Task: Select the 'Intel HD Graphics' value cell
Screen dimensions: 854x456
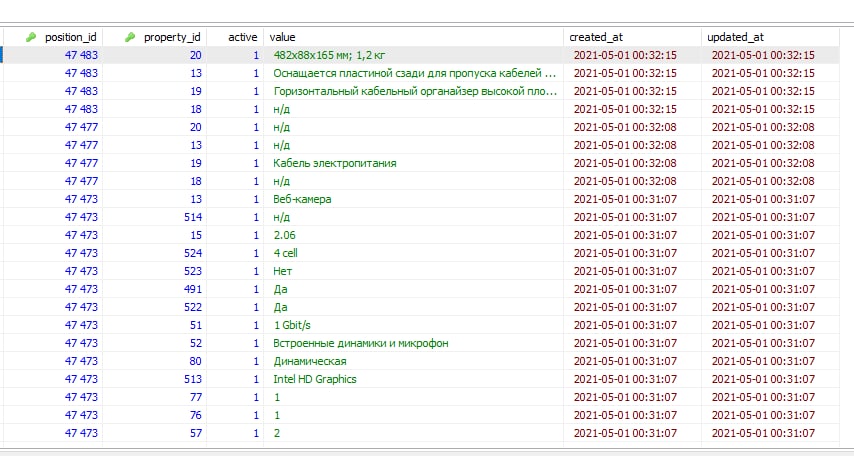Action: [x=413, y=379]
